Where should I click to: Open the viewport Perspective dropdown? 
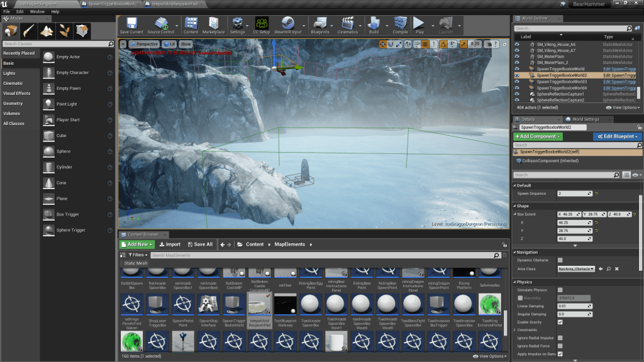pyautogui.click(x=145, y=45)
